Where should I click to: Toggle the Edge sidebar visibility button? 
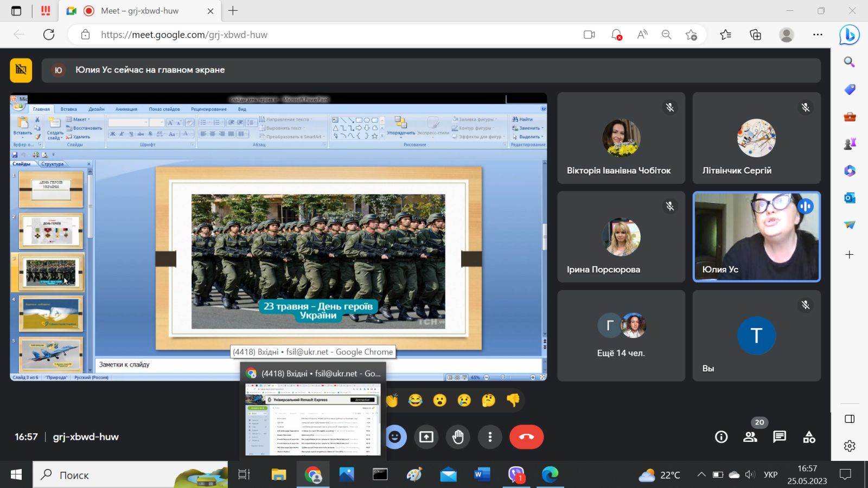(850, 419)
